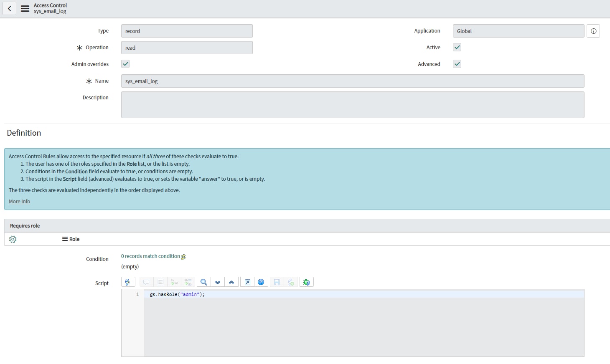Toggle the Advanced checkbox

(x=457, y=64)
